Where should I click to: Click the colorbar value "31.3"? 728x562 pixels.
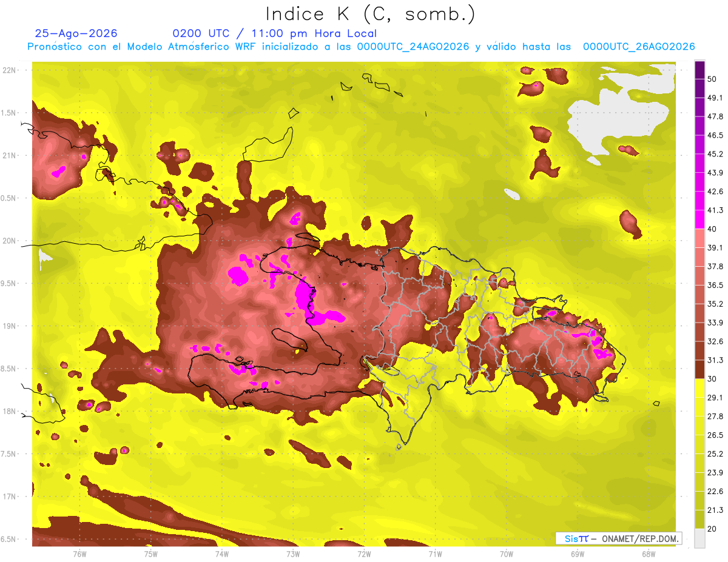click(x=715, y=360)
